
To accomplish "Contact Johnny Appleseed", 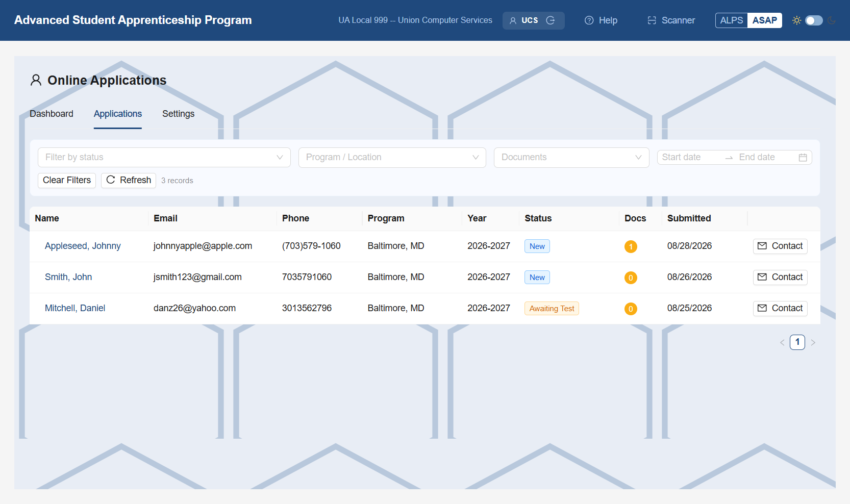I will 780,246.
